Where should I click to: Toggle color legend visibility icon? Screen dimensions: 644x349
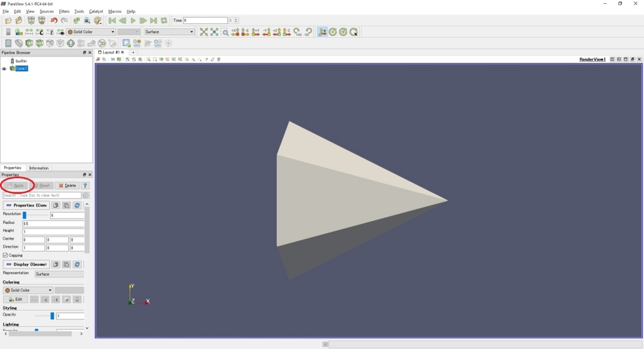[8, 32]
